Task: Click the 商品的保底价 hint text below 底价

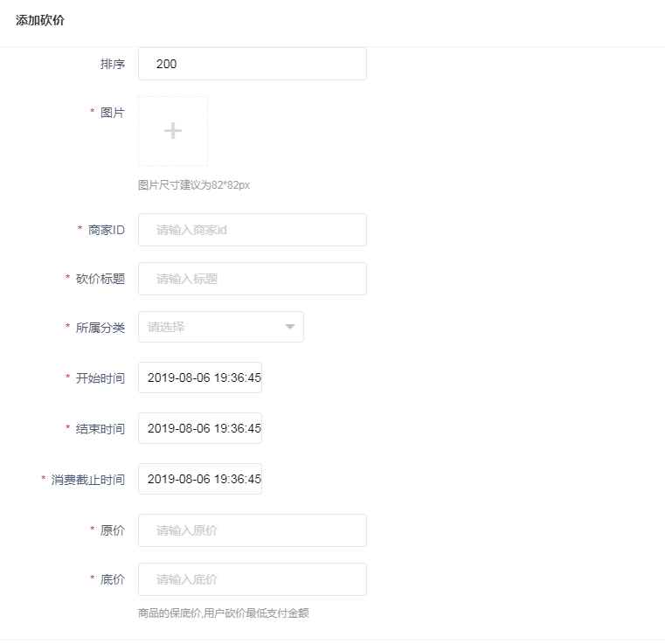Action: coord(223,613)
